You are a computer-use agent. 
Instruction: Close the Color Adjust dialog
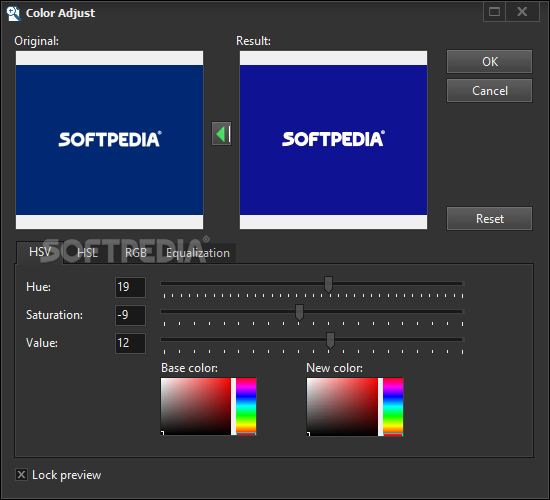[522, 12]
